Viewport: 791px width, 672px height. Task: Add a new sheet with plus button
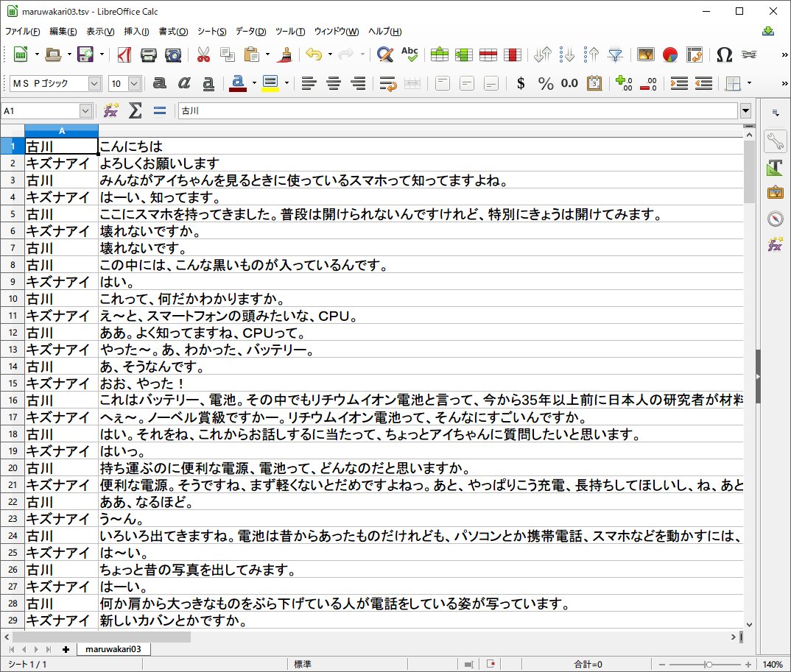(66, 649)
